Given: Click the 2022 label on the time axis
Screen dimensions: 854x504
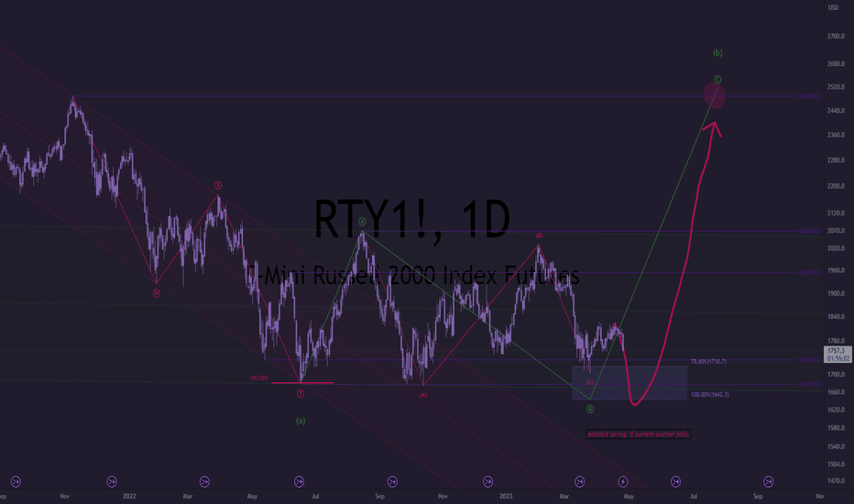Looking at the screenshot, I should 129,497.
